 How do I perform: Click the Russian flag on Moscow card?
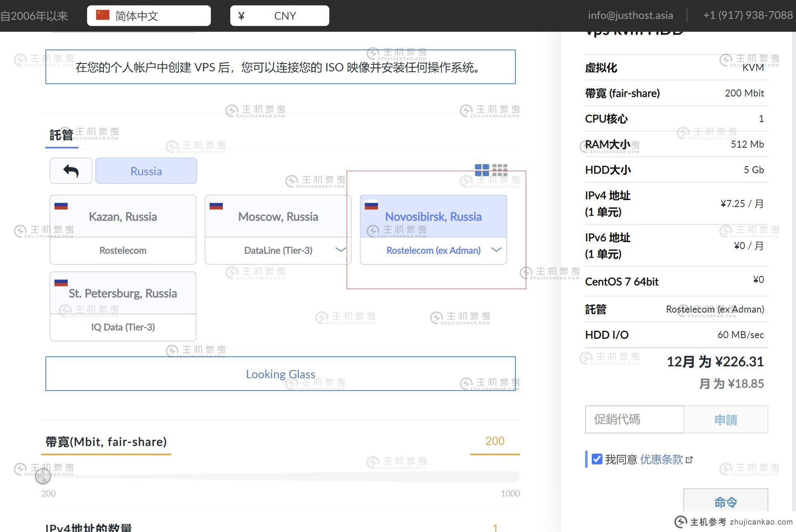(216, 205)
